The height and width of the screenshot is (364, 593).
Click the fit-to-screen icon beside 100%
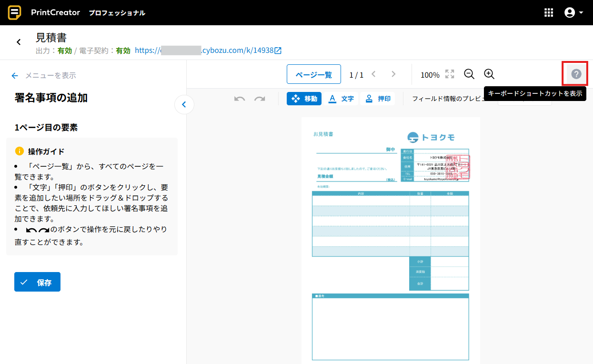point(450,74)
